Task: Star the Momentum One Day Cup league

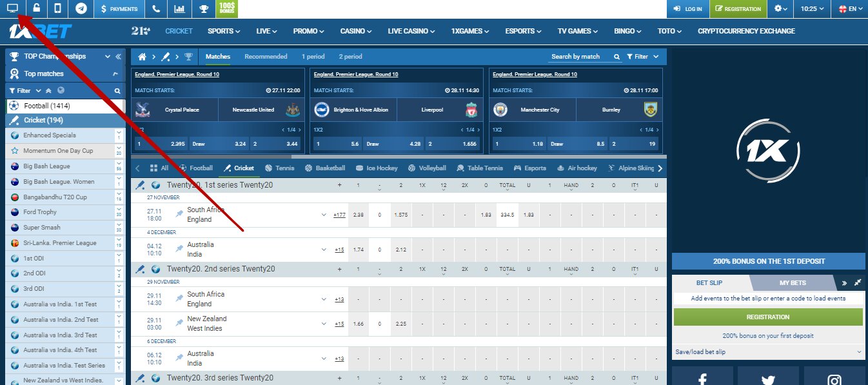Action: (x=15, y=151)
